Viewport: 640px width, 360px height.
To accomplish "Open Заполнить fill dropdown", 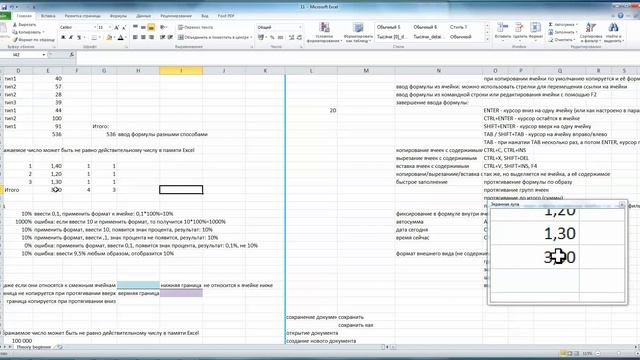I will click(563, 32).
